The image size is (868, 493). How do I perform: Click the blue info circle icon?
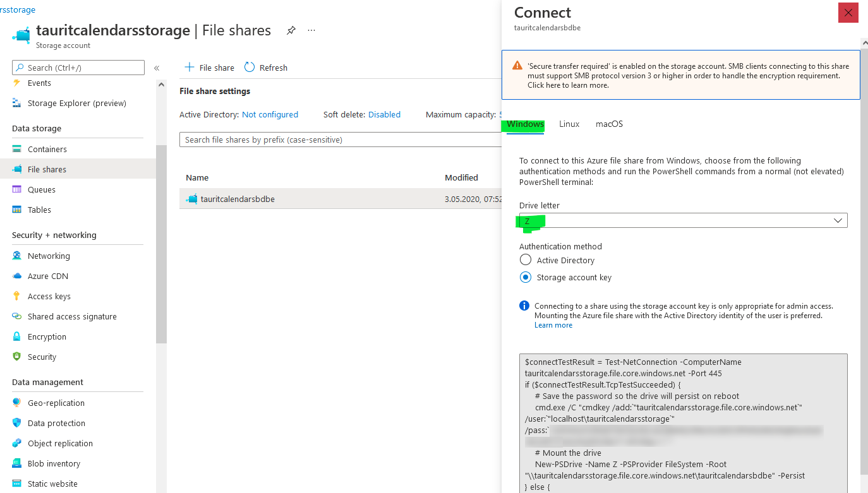pos(524,306)
